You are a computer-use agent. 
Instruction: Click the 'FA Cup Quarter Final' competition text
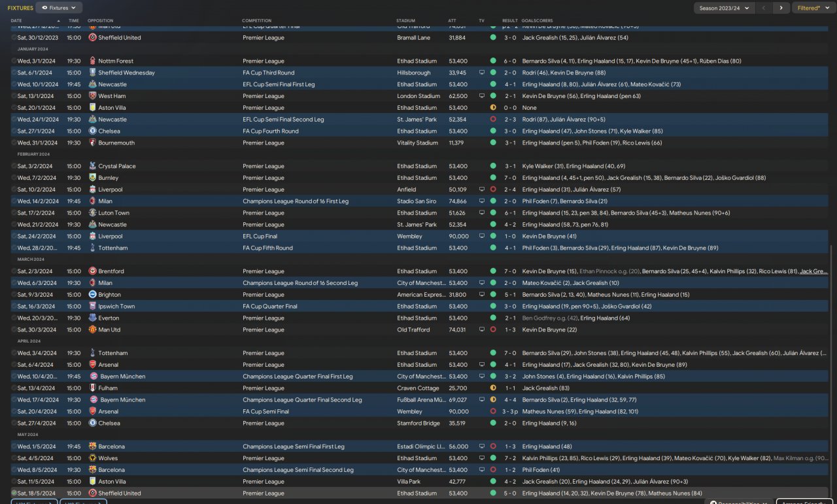click(270, 307)
